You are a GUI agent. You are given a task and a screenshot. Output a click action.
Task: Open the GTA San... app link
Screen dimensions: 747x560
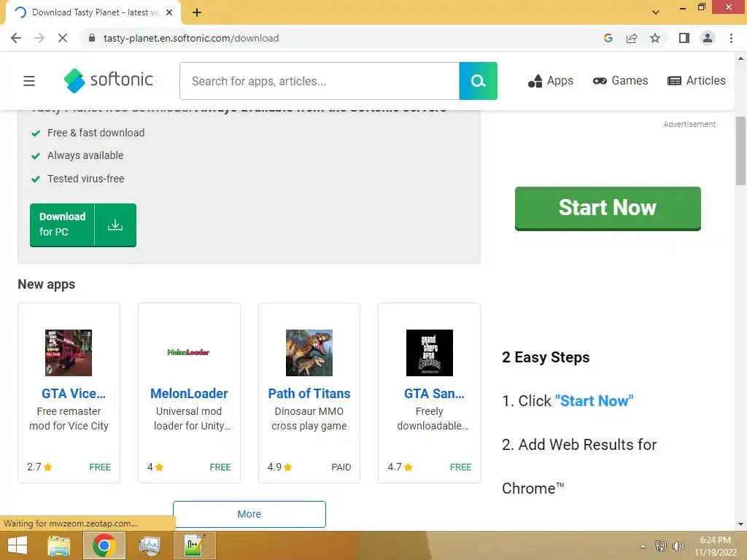click(434, 393)
